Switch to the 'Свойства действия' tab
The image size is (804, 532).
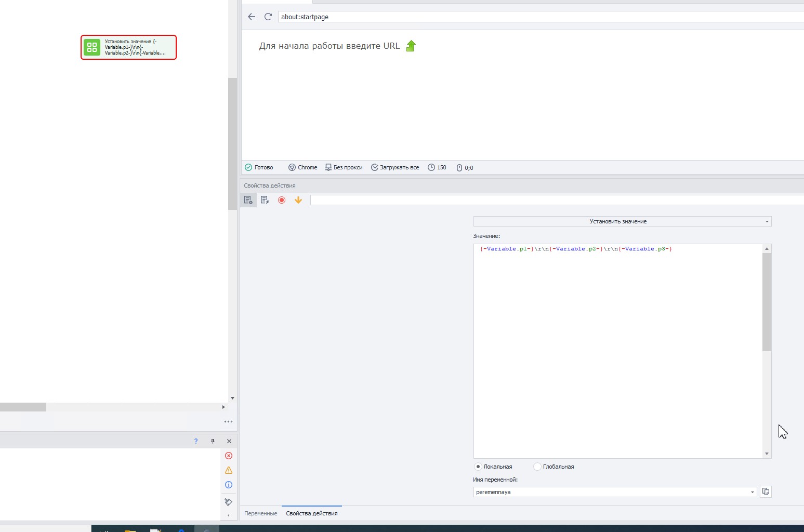click(x=312, y=513)
